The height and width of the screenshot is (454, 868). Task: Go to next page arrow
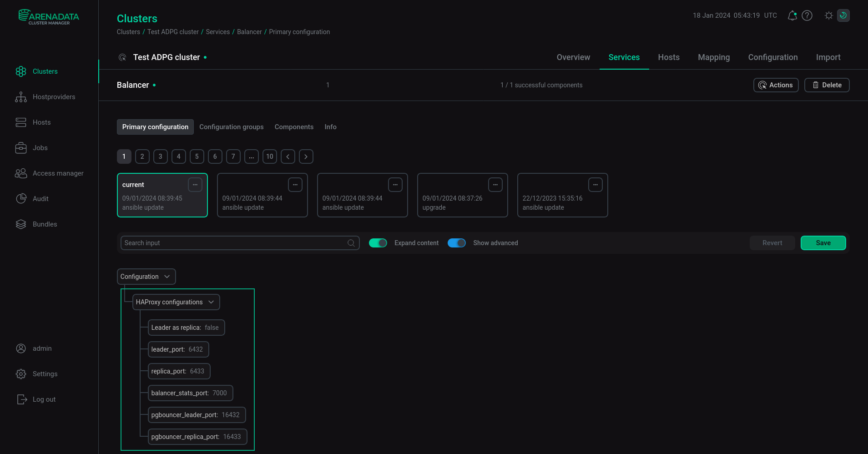pyautogui.click(x=306, y=156)
